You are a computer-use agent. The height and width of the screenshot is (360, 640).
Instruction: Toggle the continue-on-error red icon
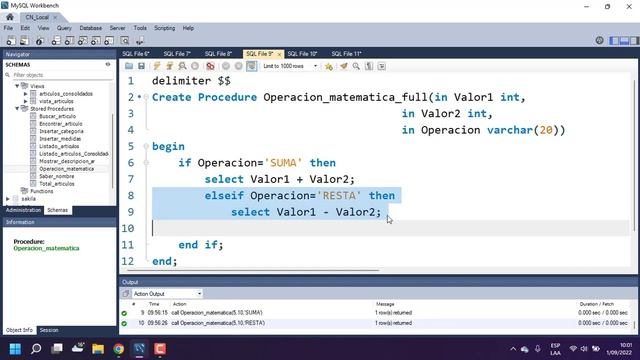click(210, 66)
